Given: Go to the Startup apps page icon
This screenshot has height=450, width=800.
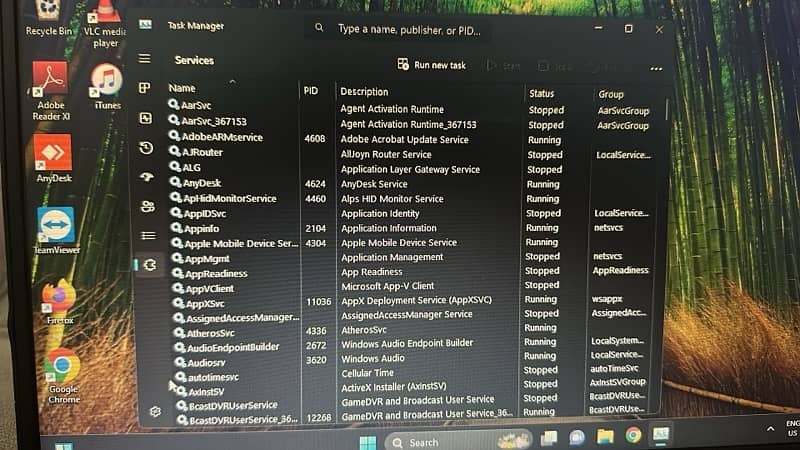Looking at the screenshot, I should click(147, 177).
